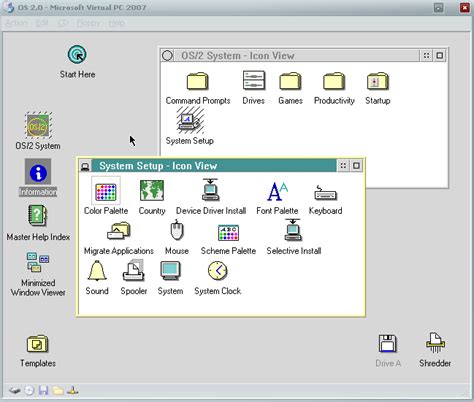The image size is (474, 402).
Task: Select the Selective Install icon
Action: point(293,230)
